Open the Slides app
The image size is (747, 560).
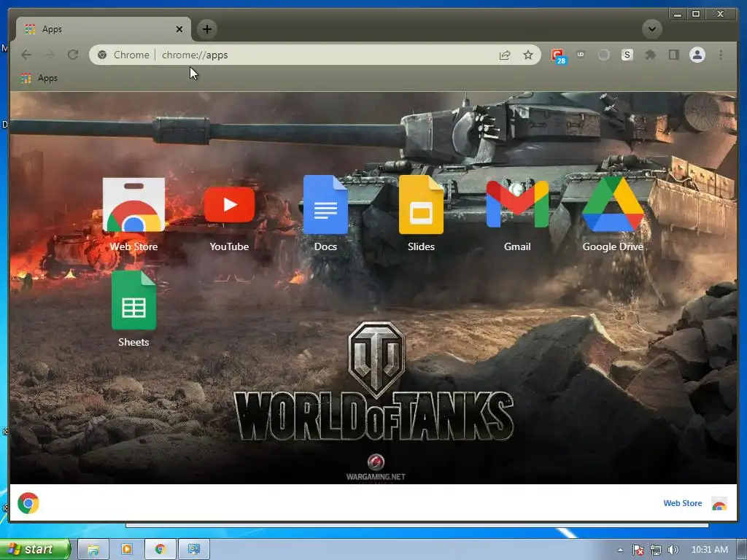click(421, 214)
